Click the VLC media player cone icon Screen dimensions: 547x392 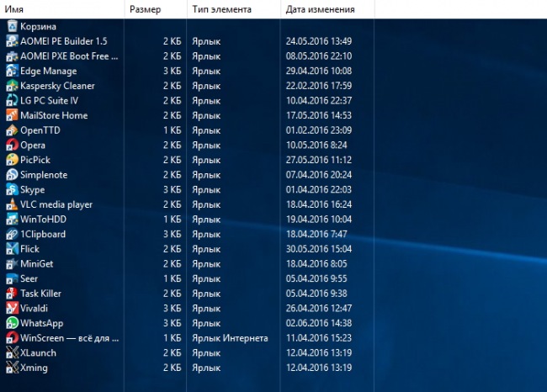(12, 204)
